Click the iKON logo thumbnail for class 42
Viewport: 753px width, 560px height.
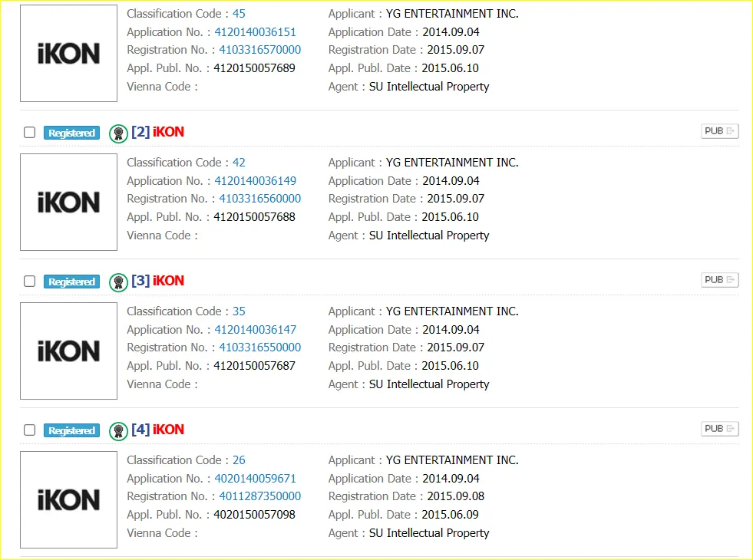pyautogui.click(x=68, y=203)
